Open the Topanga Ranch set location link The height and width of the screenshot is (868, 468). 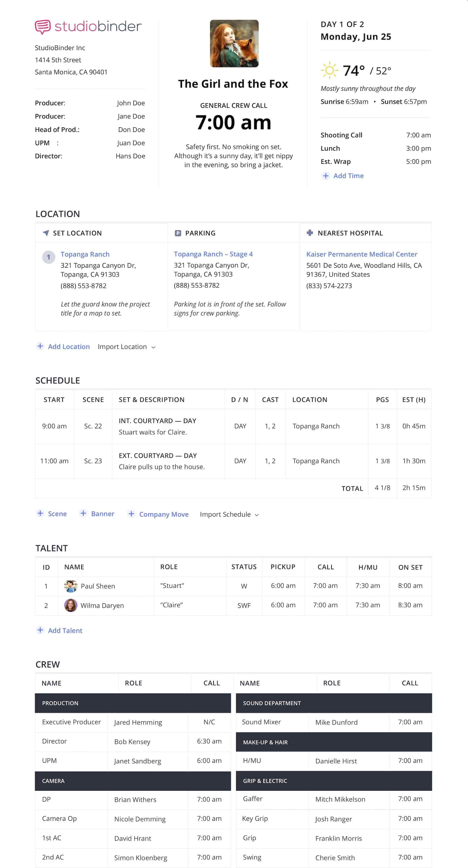[x=85, y=254]
